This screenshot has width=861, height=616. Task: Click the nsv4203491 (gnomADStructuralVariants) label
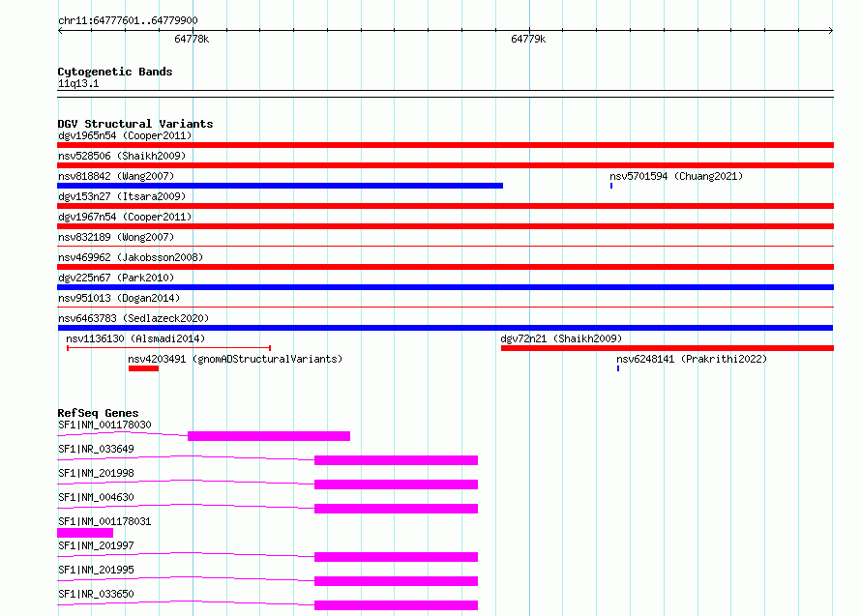(235, 359)
